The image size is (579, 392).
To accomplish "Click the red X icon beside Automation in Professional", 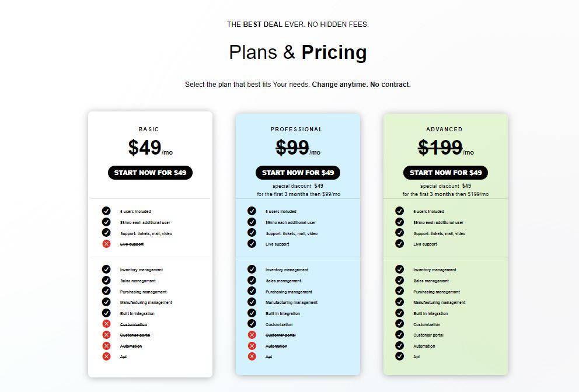I will [252, 345].
